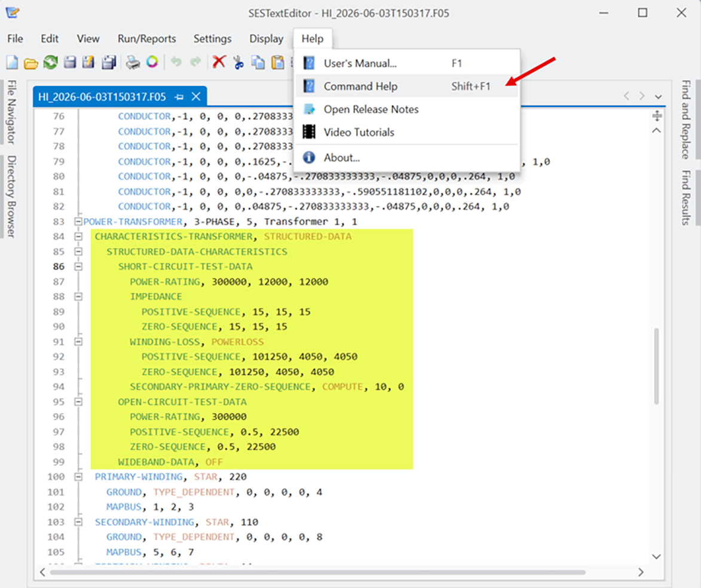701x588 pixels.
Task: Reload the file with green refresh icon
Action: click(51, 62)
